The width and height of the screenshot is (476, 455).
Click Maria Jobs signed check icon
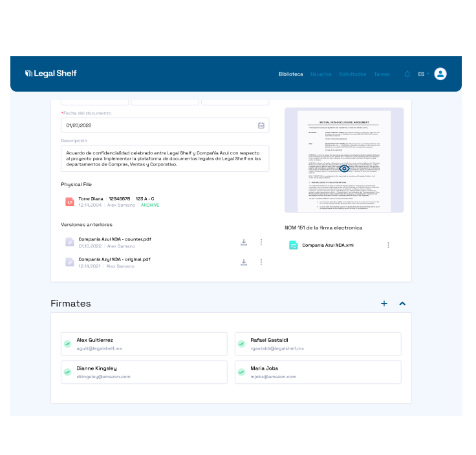[242, 372]
